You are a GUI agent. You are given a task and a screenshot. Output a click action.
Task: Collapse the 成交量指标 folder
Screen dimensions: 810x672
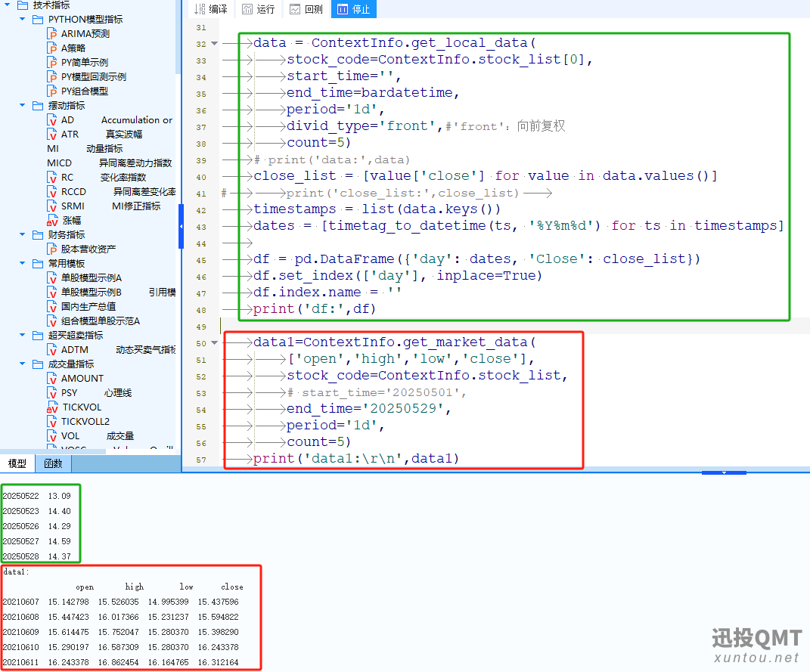23,364
